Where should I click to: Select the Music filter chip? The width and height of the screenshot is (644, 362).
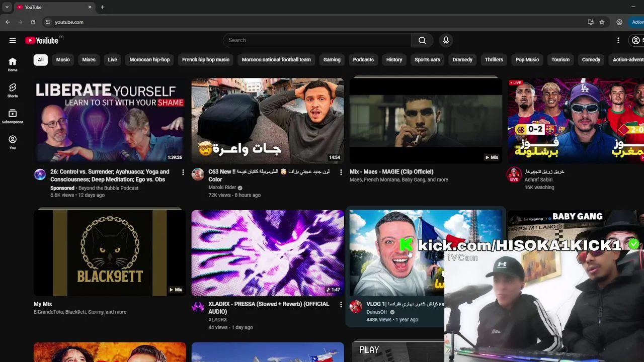[x=63, y=60]
